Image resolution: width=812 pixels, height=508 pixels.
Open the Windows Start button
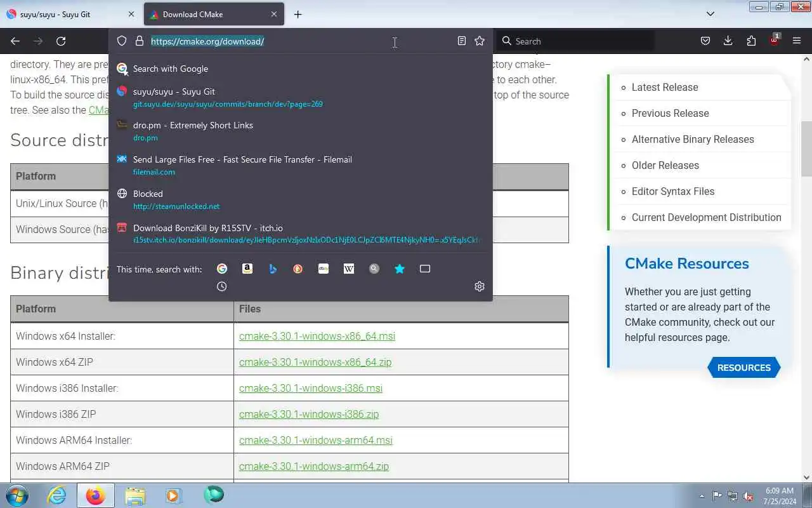(17, 495)
